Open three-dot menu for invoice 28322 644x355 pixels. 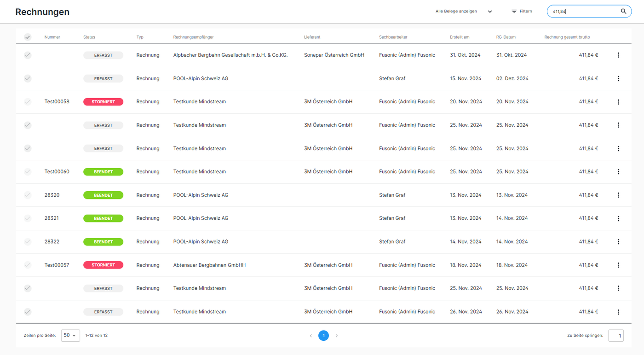pos(618,242)
